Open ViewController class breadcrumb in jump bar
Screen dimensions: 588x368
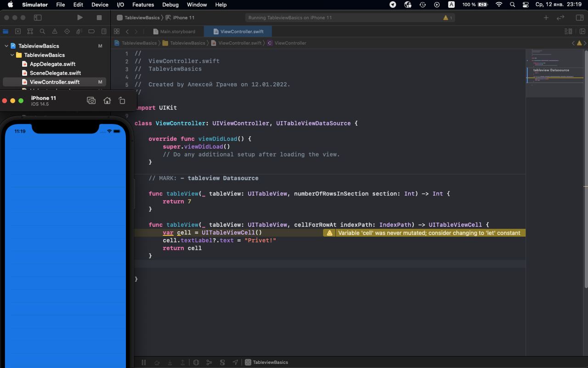(287, 43)
